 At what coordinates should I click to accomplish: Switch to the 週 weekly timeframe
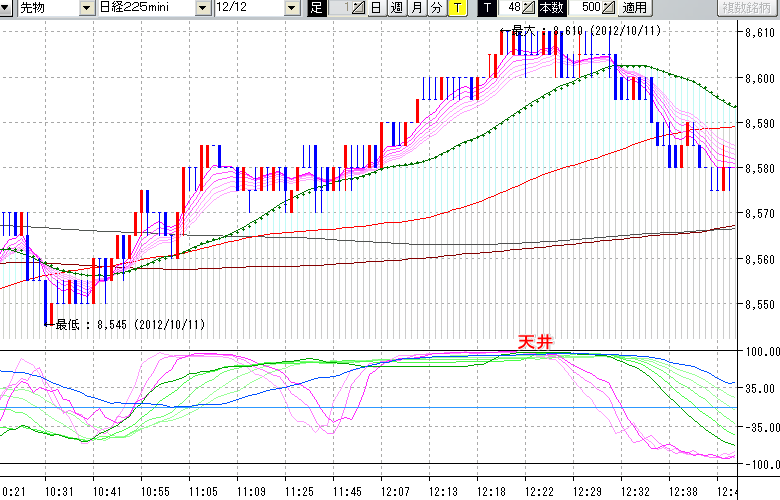(x=396, y=8)
